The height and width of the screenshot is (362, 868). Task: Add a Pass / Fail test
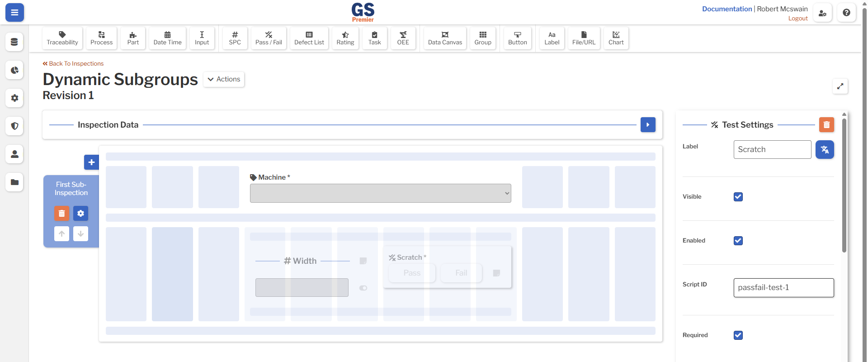pyautogui.click(x=269, y=38)
